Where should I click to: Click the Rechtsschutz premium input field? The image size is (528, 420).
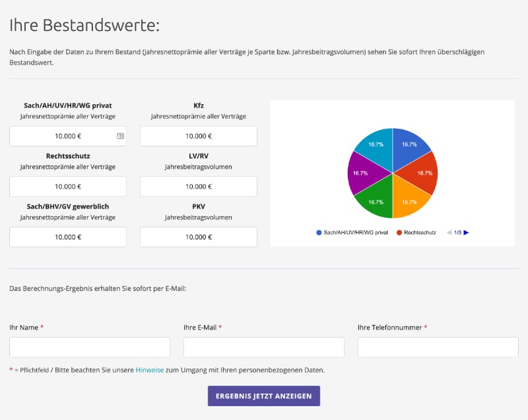click(x=68, y=187)
